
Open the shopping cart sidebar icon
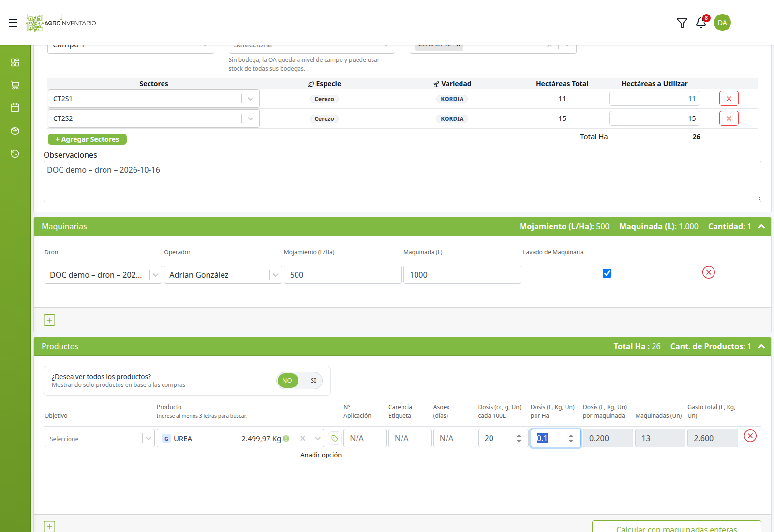tap(15, 85)
